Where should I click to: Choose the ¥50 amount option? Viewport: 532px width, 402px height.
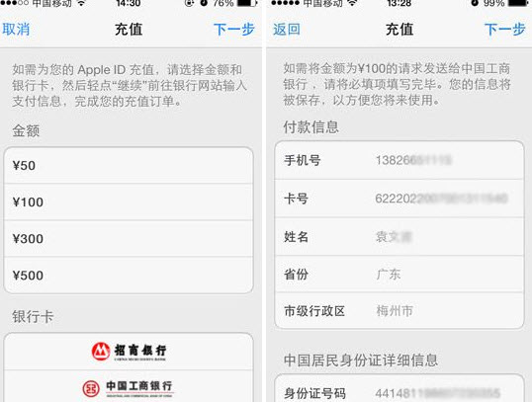pyautogui.click(x=129, y=165)
